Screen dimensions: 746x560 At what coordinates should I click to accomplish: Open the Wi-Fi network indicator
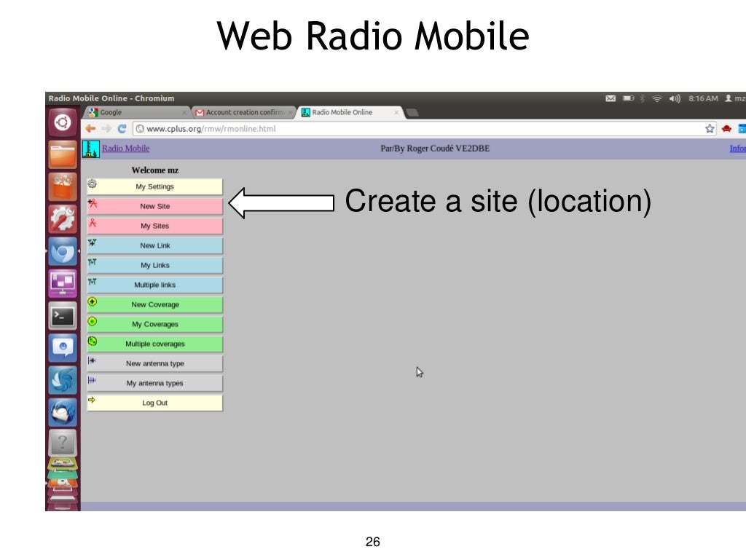[x=657, y=98]
